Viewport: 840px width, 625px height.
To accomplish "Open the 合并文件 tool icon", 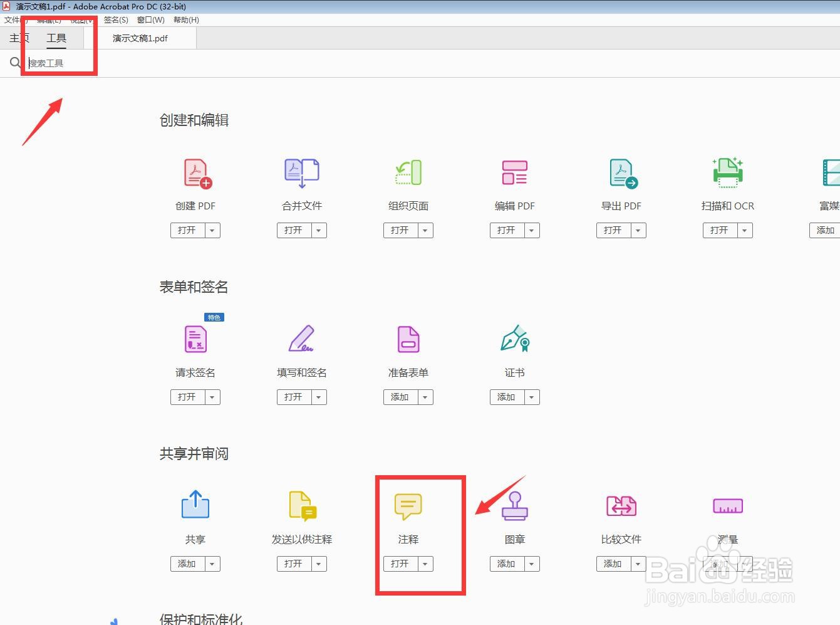I will [x=301, y=174].
